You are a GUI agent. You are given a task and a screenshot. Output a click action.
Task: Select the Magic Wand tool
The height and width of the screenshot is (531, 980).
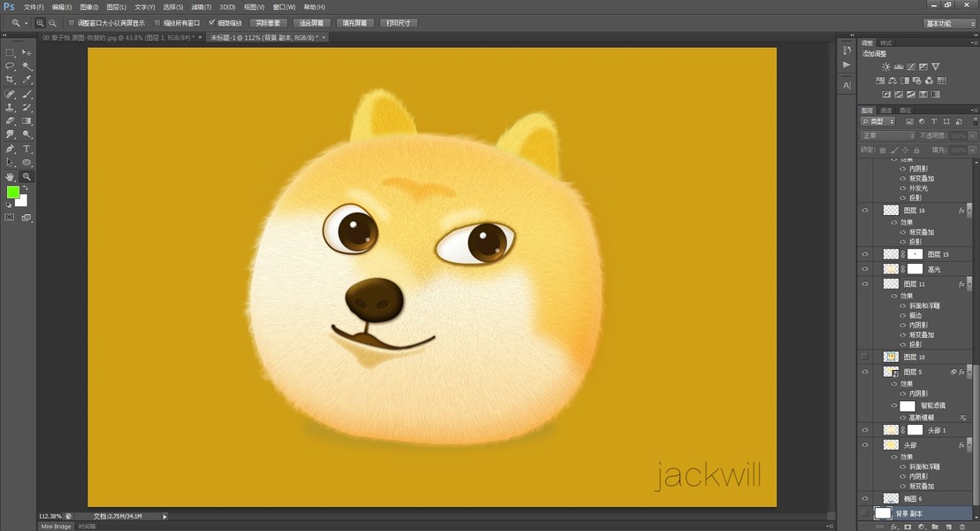tap(27, 65)
